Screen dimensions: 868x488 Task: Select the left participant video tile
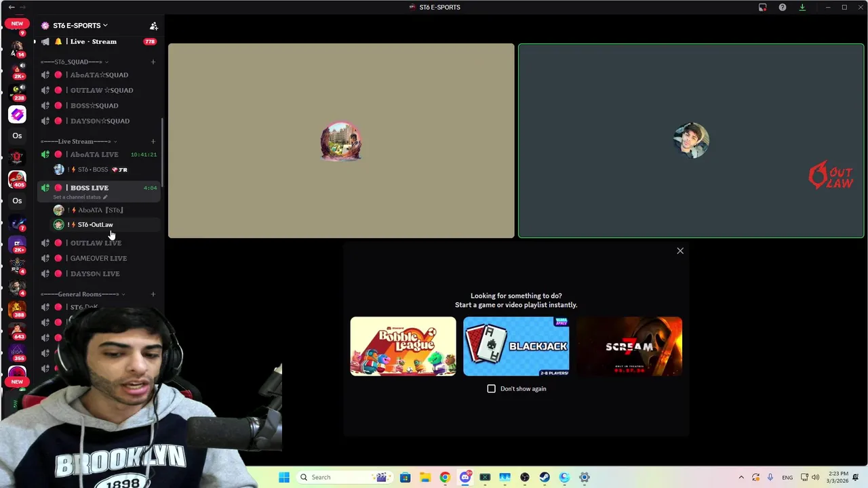(x=341, y=141)
